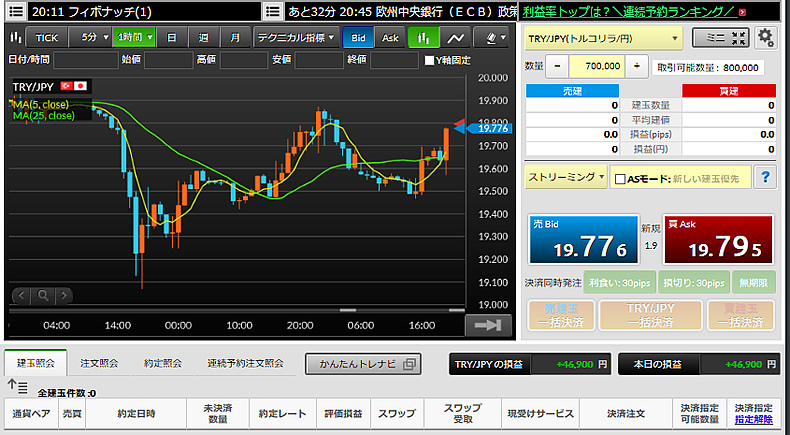Jump to latest candle arrow button

pyautogui.click(x=488, y=325)
